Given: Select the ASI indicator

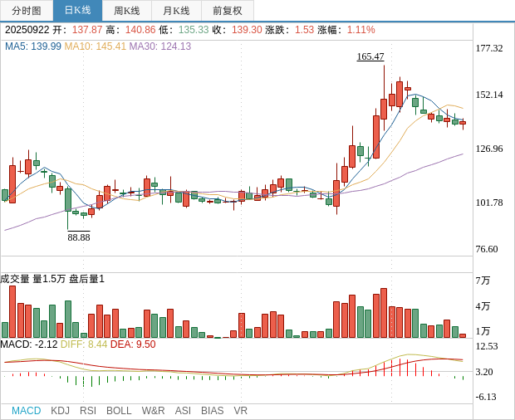Looking at the screenshot, I should [x=183, y=411].
